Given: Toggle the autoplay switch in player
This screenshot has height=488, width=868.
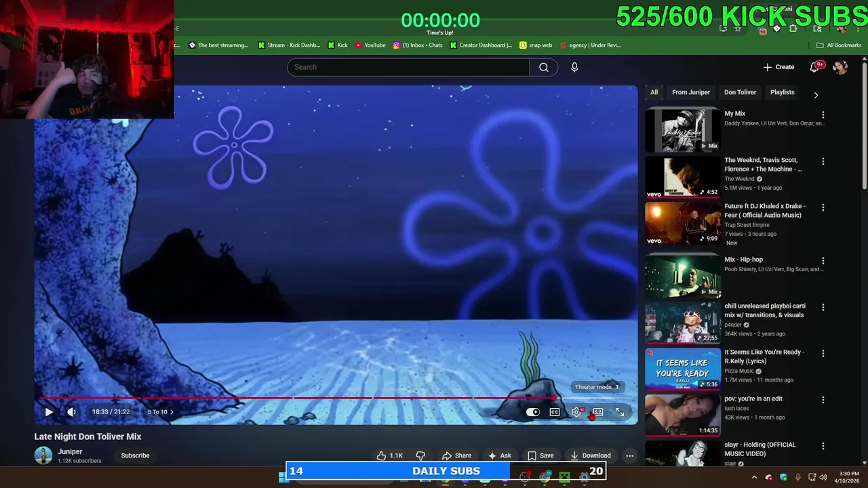Looking at the screenshot, I should tap(533, 411).
